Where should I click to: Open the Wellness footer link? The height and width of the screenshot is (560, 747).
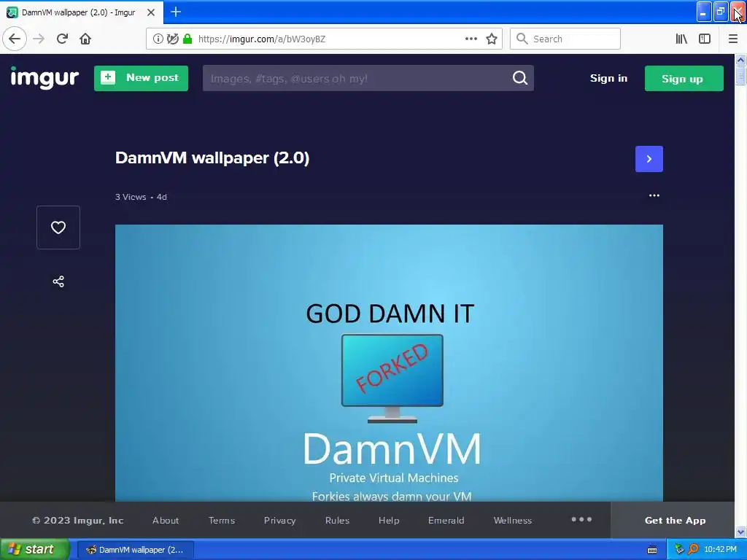click(513, 521)
